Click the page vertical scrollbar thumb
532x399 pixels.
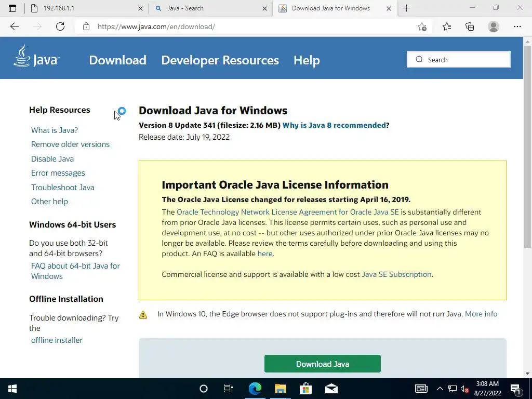pos(527,146)
